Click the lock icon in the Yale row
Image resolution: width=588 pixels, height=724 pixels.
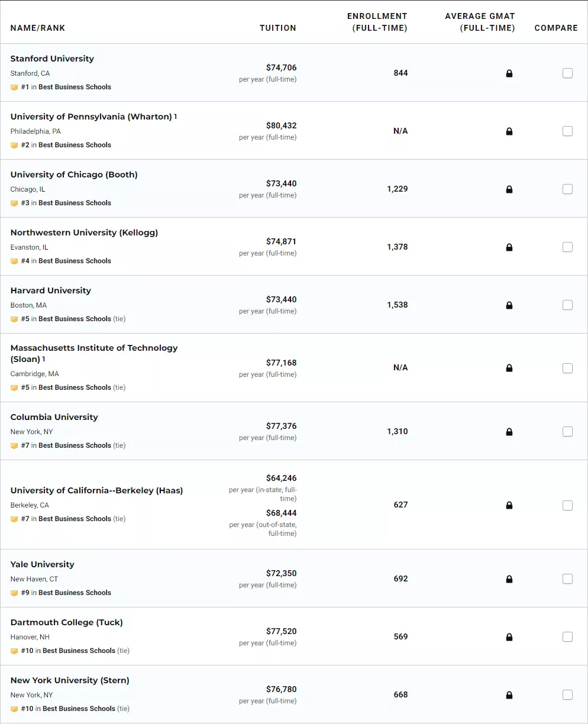click(x=509, y=579)
